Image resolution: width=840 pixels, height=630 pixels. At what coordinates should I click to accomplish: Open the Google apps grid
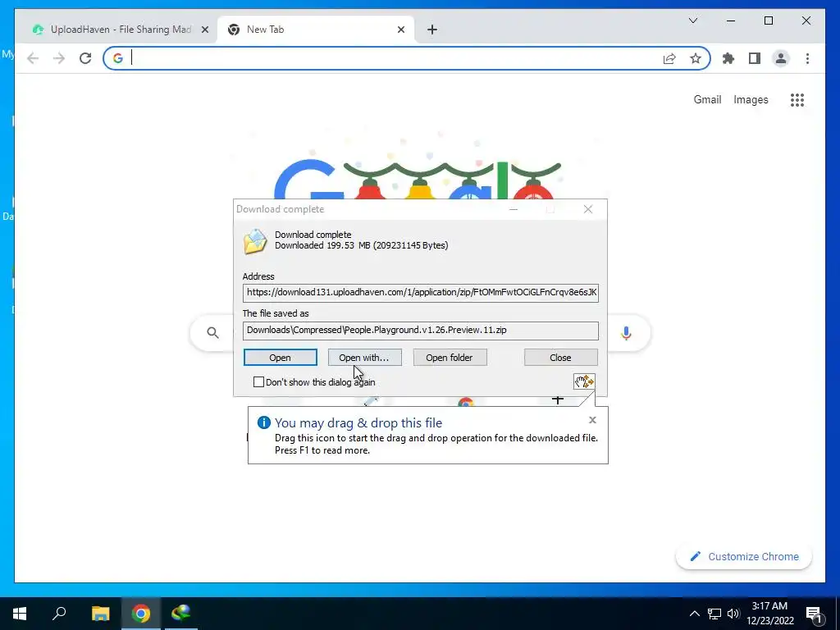pyautogui.click(x=797, y=99)
